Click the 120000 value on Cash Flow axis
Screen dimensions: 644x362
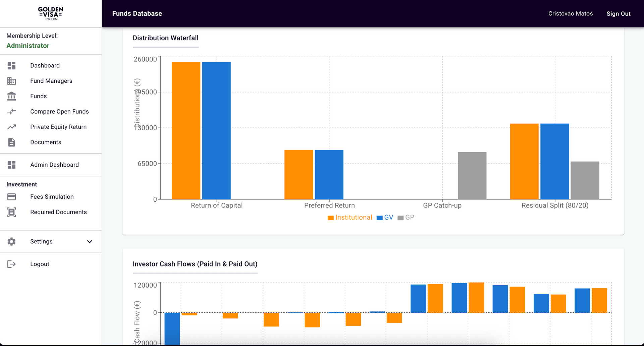pos(145,285)
